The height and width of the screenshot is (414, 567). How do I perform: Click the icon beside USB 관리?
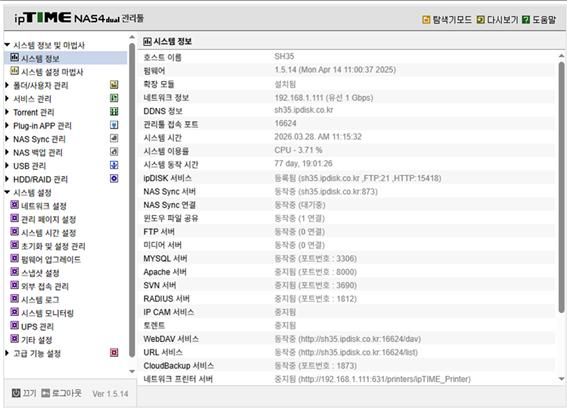(114, 165)
